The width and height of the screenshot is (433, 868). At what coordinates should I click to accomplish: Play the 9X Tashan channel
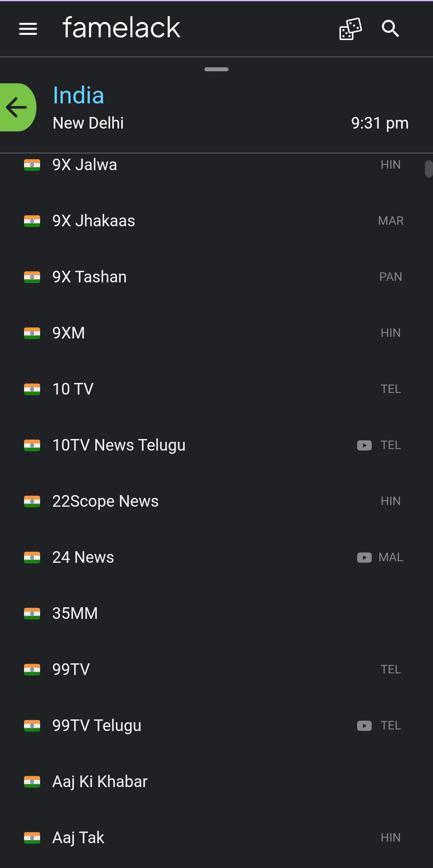click(89, 277)
